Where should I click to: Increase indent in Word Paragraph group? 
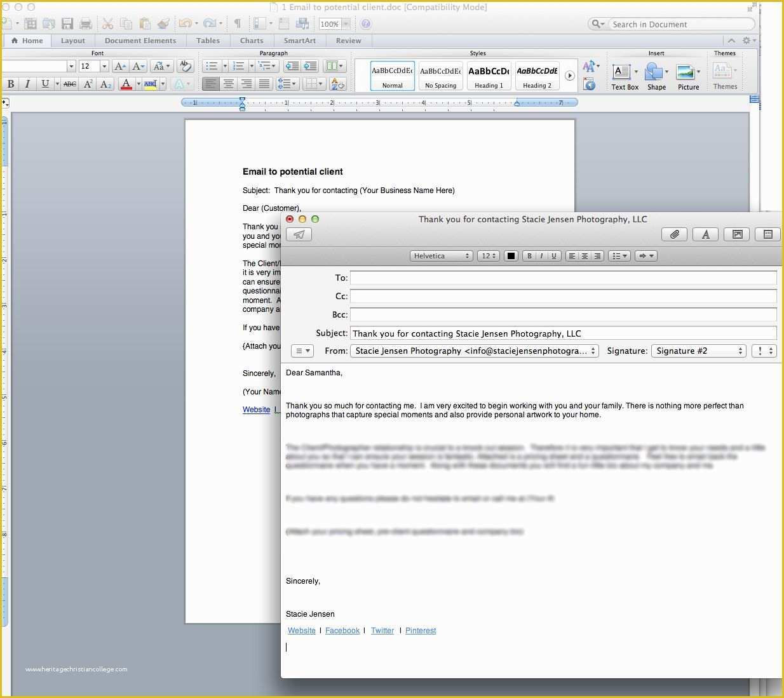click(x=310, y=66)
